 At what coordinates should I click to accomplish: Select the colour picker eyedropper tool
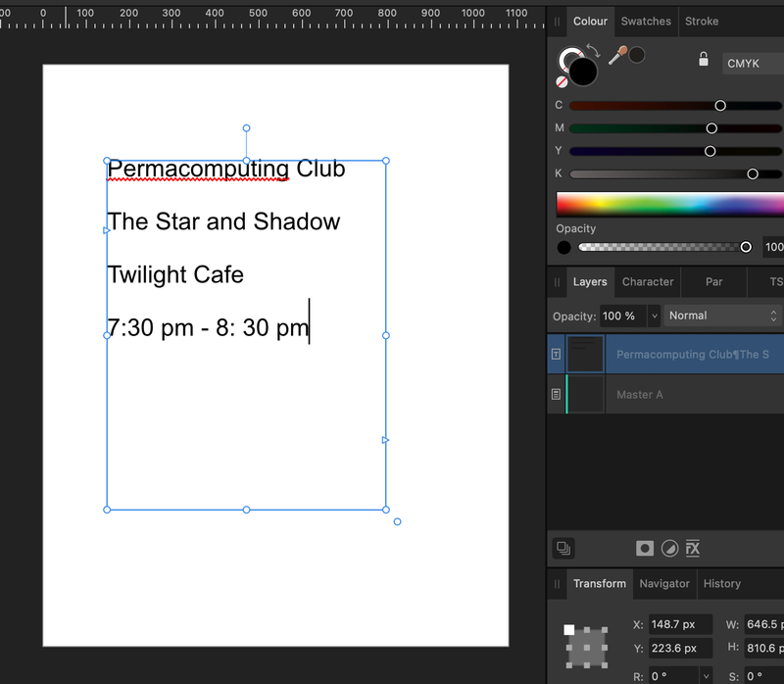click(x=617, y=55)
